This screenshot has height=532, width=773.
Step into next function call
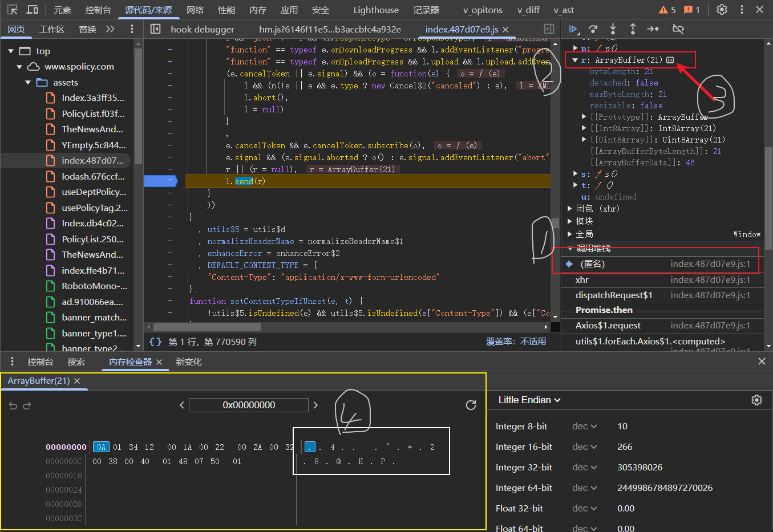pos(613,29)
